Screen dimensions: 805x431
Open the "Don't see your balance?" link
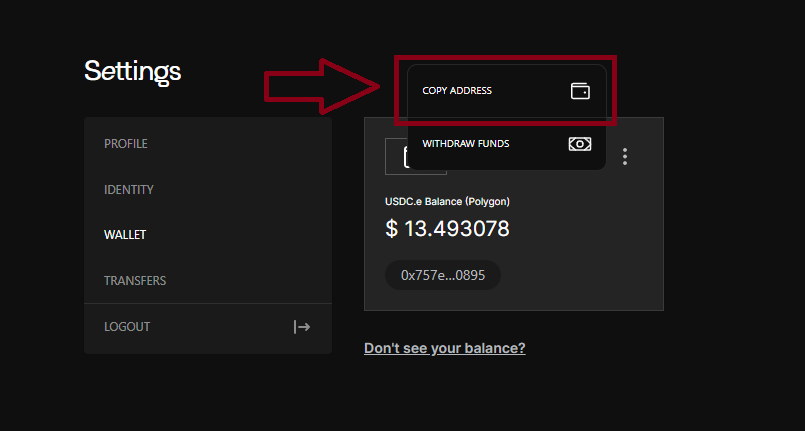(x=445, y=348)
